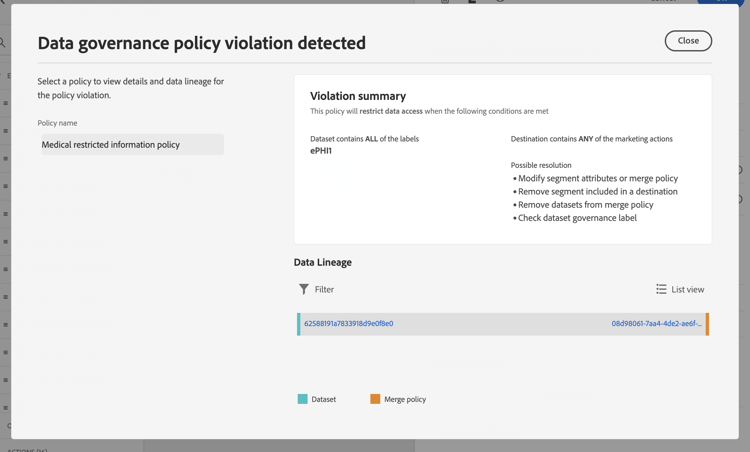750x452 pixels.
Task: Select Medical restricted information policy
Action: click(x=131, y=145)
